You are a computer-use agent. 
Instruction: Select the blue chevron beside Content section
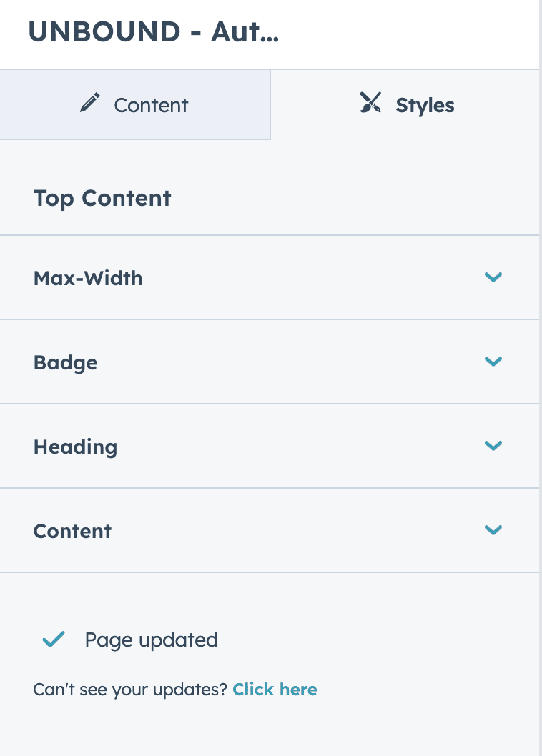pyautogui.click(x=493, y=530)
